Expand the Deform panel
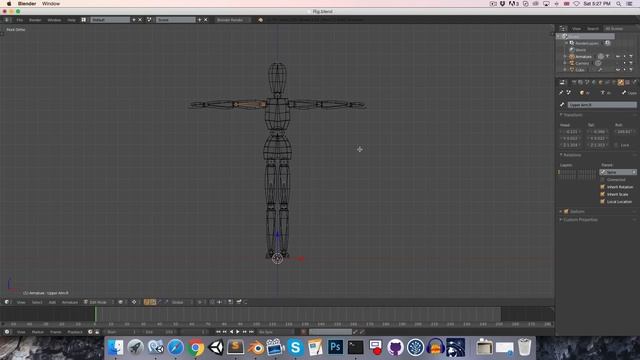Image resolution: width=640 pixels, height=360 pixels. coord(561,211)
